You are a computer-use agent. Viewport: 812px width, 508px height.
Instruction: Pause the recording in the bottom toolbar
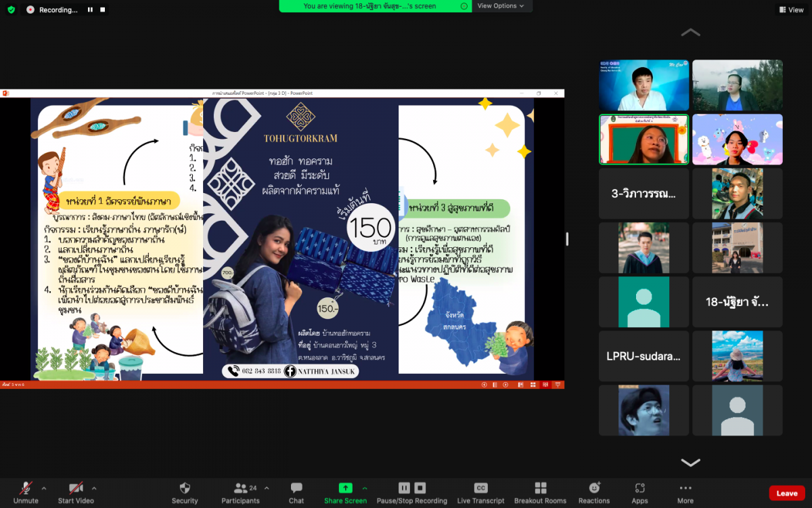(x=404, y=488)
